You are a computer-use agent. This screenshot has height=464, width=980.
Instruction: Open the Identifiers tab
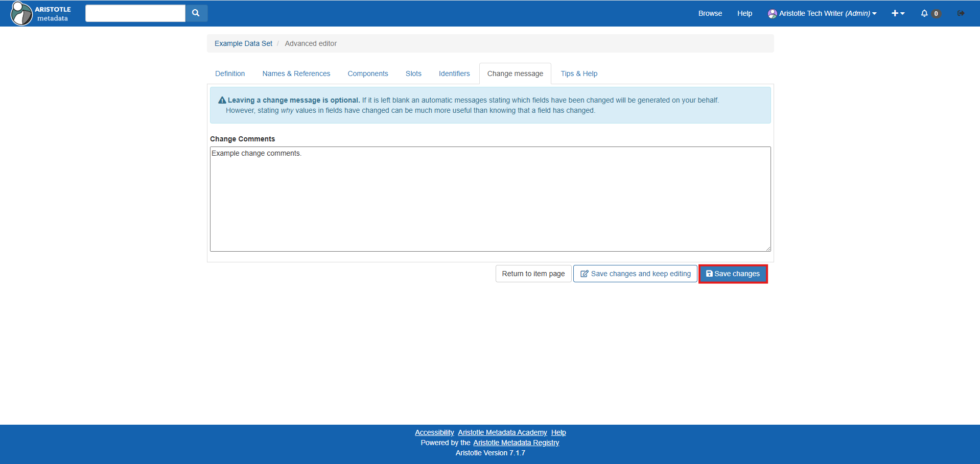click(x=454, y=74)
